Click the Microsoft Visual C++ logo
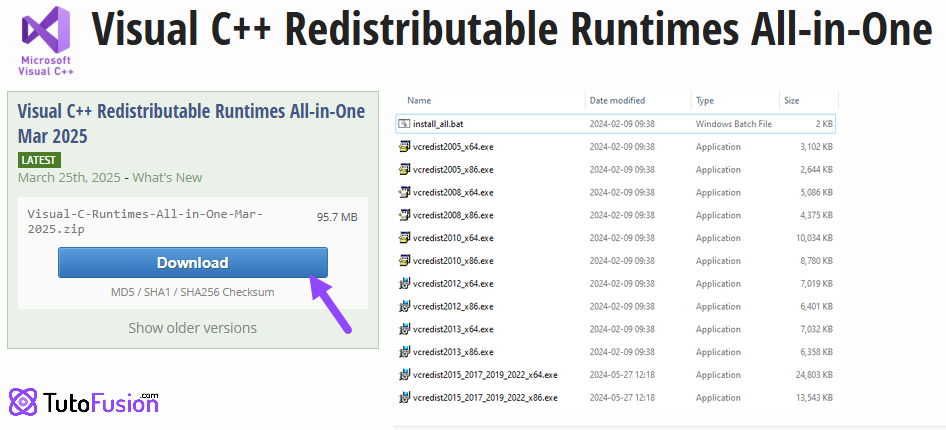The image size is (946, 430). point(46,41)
